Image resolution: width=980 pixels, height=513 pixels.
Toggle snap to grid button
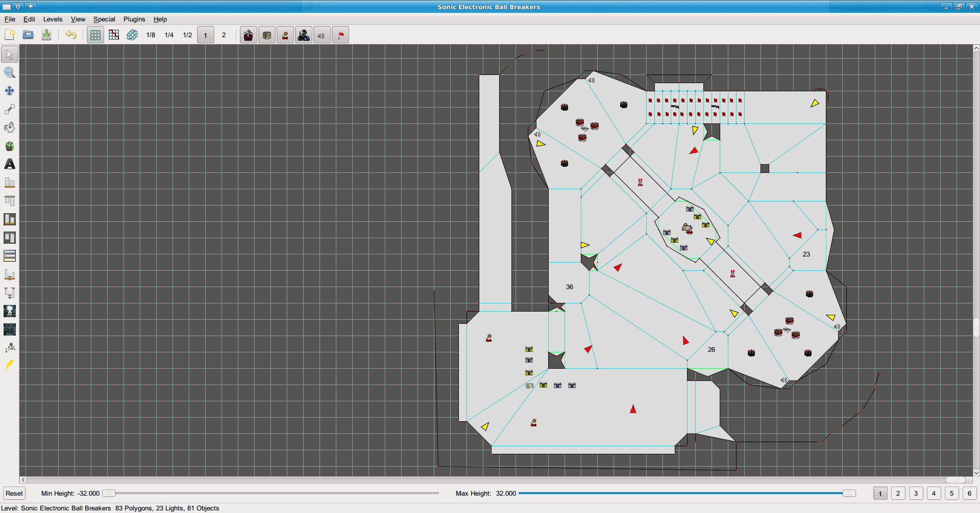[114, 35]
